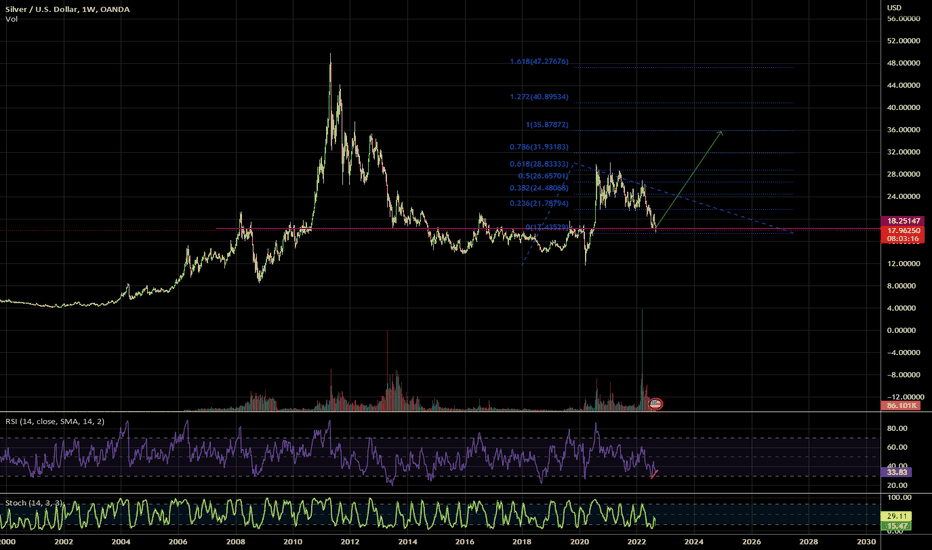Click the 28.00000 price axis label
This screenshot has height=550, width=932.
[x=903, y=174]
